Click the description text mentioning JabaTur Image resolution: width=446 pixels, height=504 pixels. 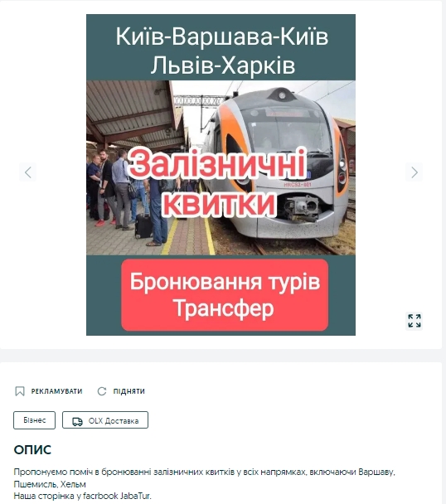point(82,496)
